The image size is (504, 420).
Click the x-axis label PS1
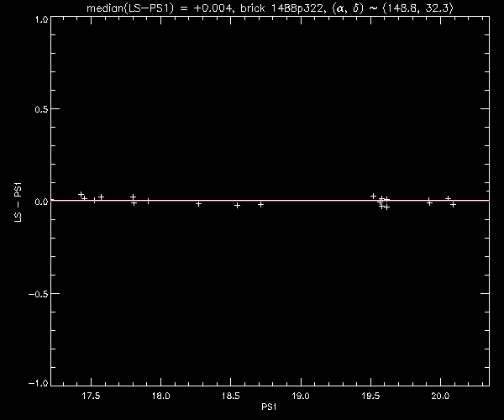(269, 407)
